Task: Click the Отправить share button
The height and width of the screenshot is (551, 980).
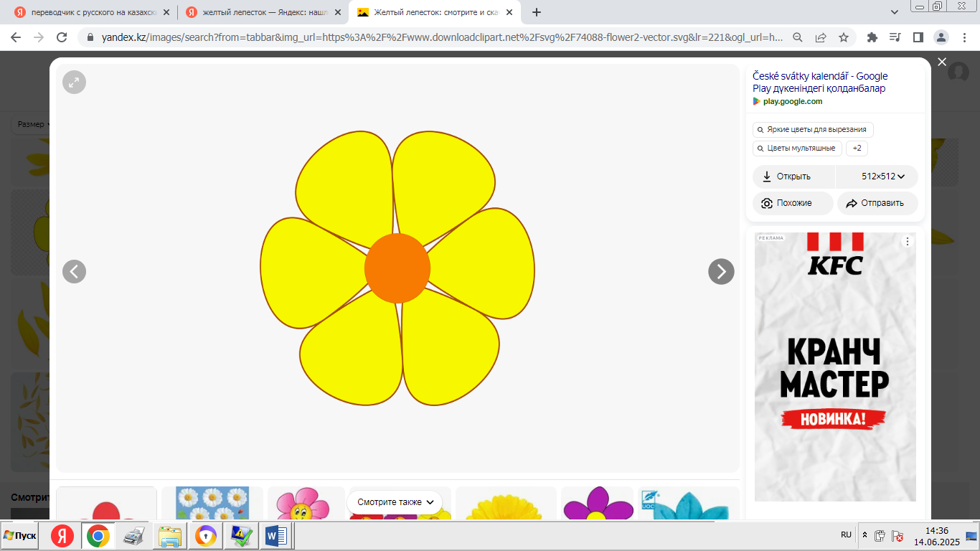Action: (877, 203)
